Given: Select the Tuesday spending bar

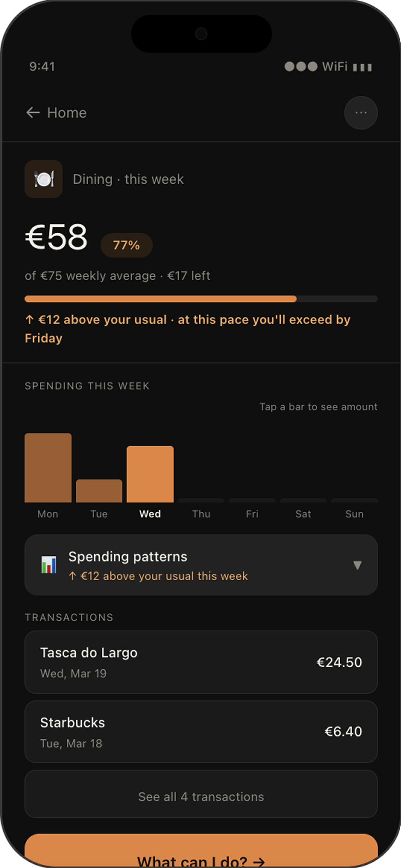Looking at the screenshot, I should 99,491.
